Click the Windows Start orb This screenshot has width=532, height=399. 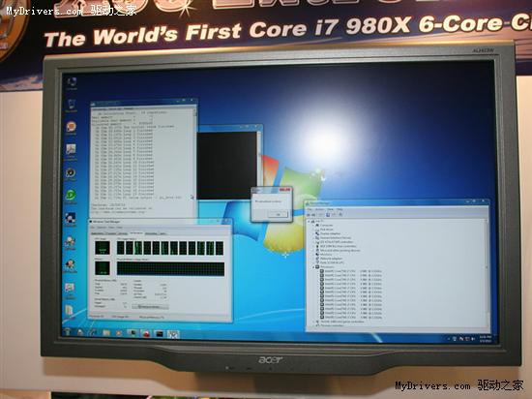point(68,332)
